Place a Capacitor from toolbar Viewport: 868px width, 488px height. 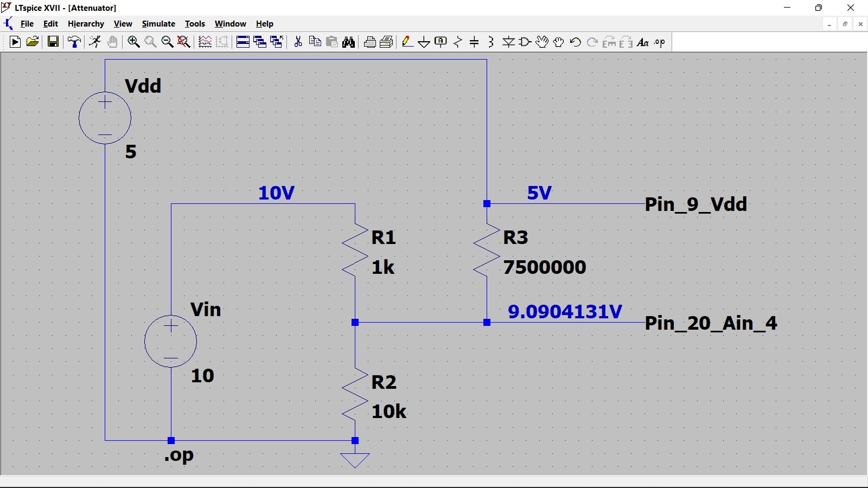[474, 42]
